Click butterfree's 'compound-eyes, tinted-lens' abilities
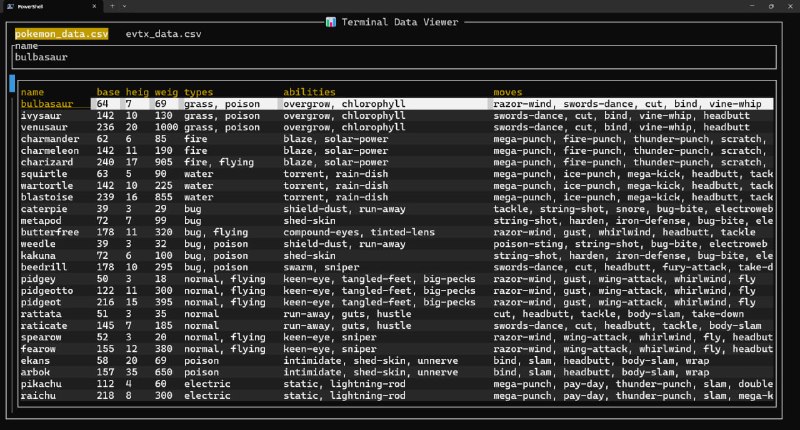Viewport: 800px width, 430px height. coord(359,232)
